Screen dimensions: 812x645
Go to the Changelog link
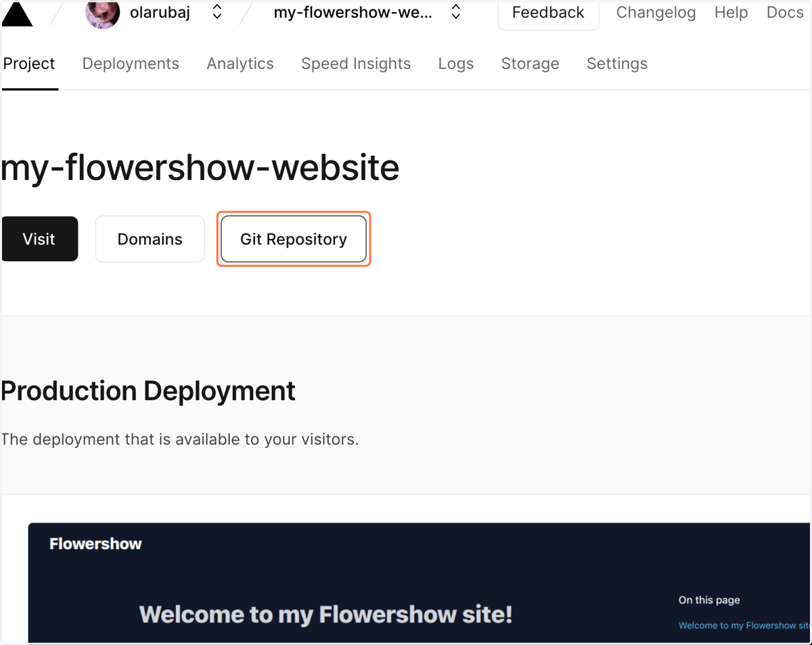coord(656,12)
